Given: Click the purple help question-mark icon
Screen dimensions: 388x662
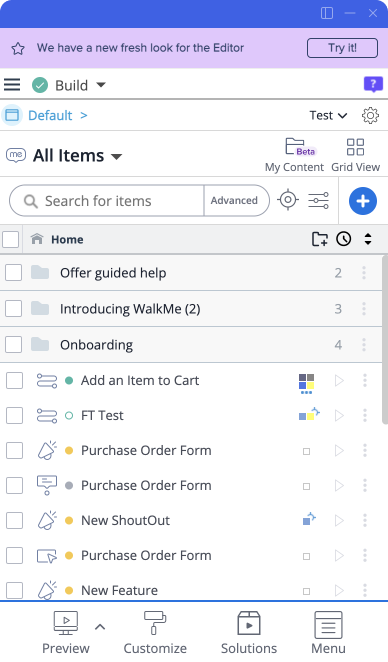Looking at the screenshot, I should click(373, 84).
